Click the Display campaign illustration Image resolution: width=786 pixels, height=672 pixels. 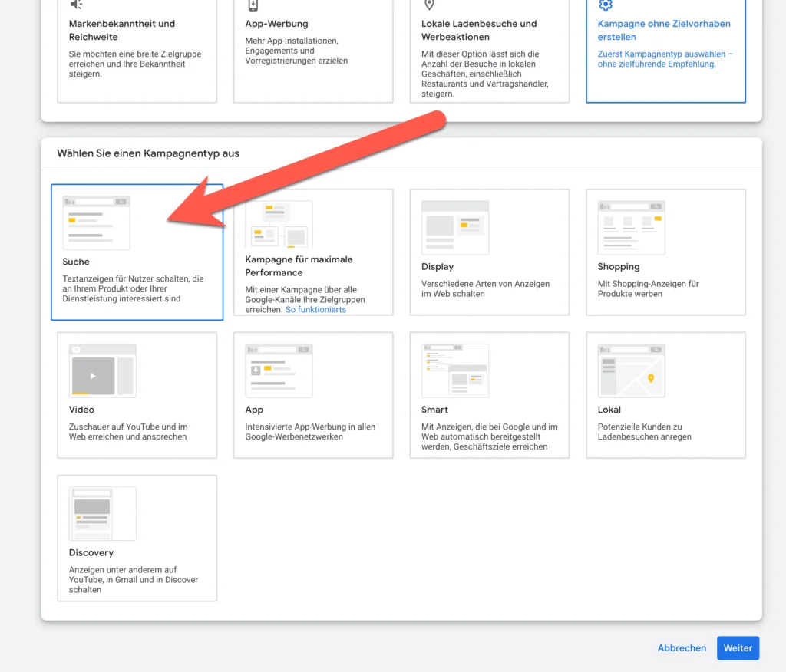point(454,227)
